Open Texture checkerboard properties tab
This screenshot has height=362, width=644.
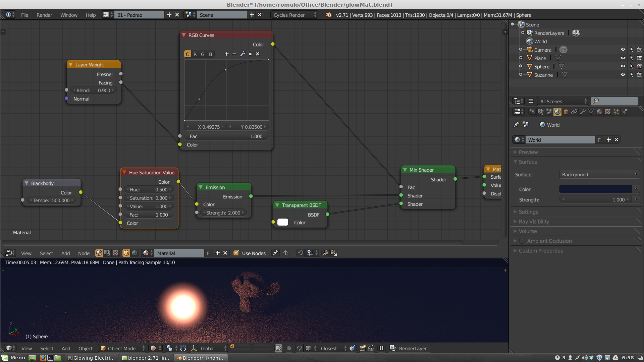tap(608, 112)
